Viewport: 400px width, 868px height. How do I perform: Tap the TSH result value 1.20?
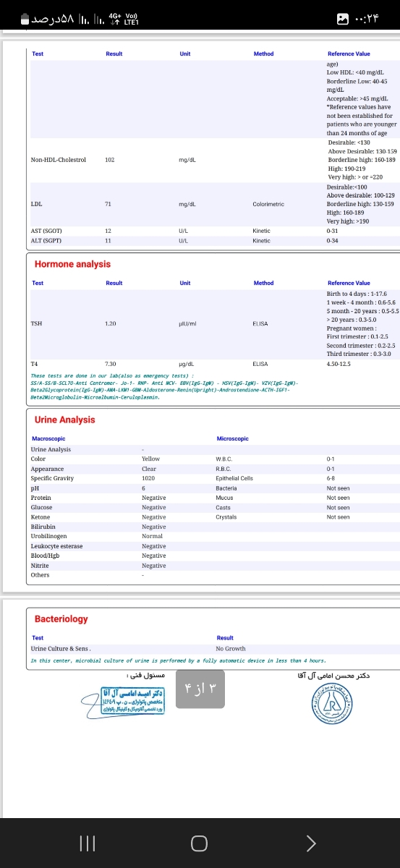click(x=111, y=323)
